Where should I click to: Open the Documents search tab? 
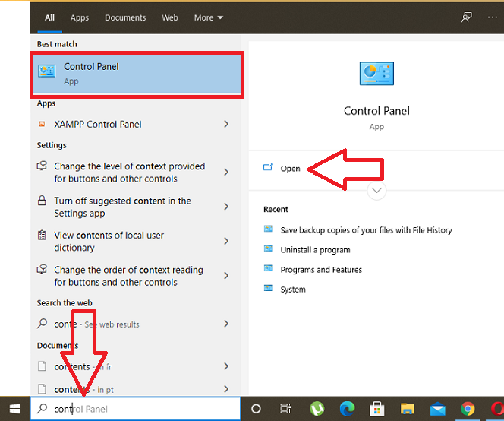point(125,17)
